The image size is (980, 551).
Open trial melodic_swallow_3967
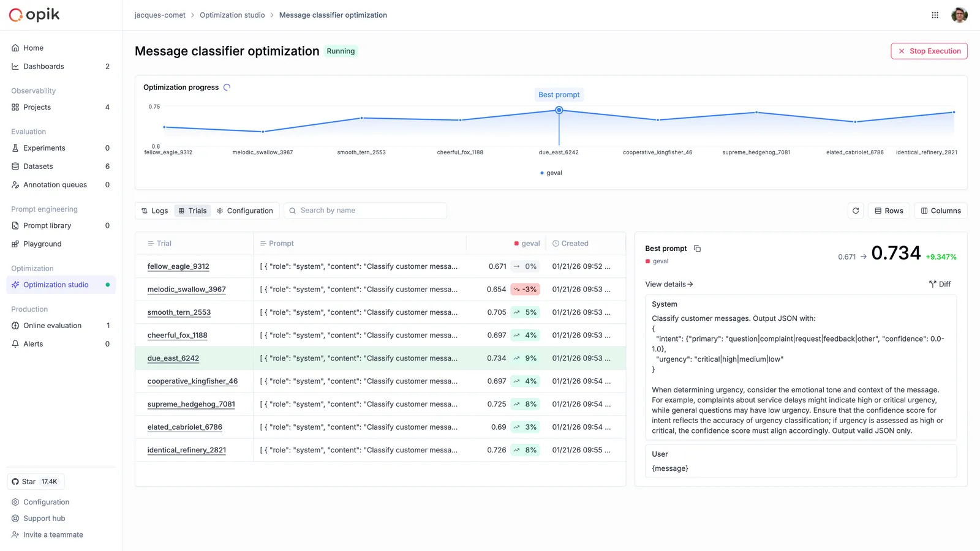(x=186, y=290)
